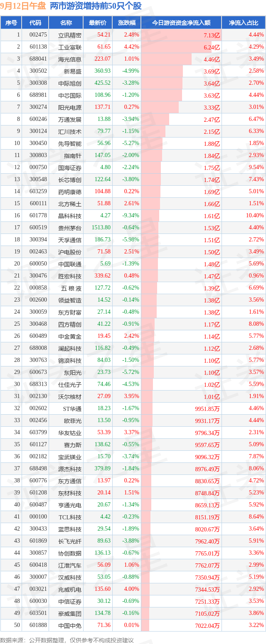Image resolution: width=266 pixels, height=644 pixels.
Task: Click stock code 002182
Action: (x=38, y=457)
